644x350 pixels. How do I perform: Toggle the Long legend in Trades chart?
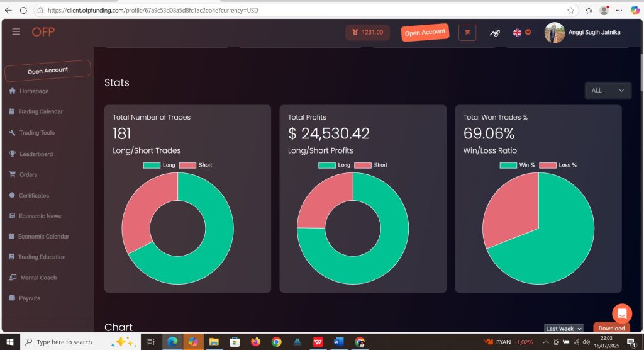pyautogui.click(x=160, y=165)
